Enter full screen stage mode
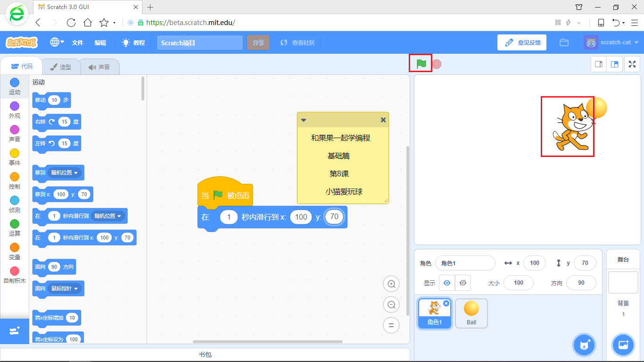The height and width of the screenshot is (362, 644). 632,64
